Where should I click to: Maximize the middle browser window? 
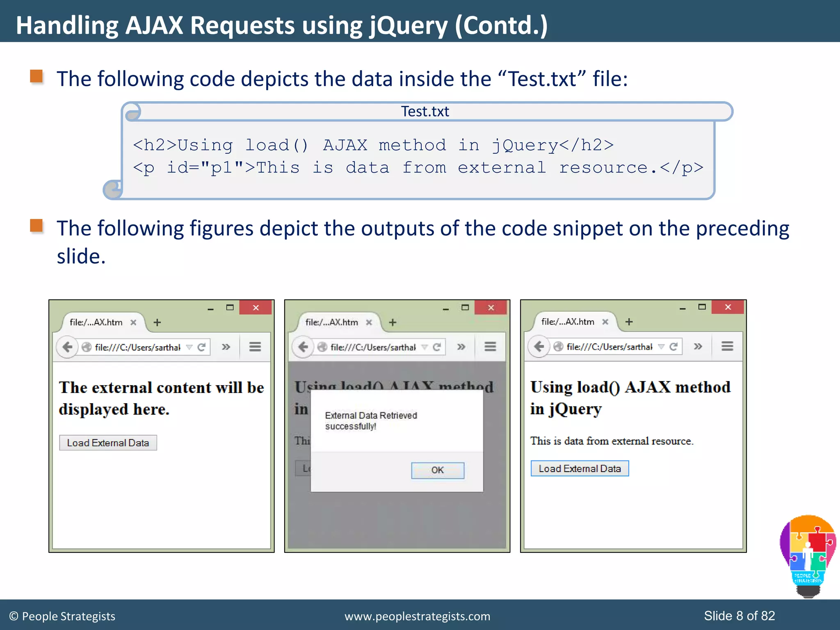coord(465,307)
